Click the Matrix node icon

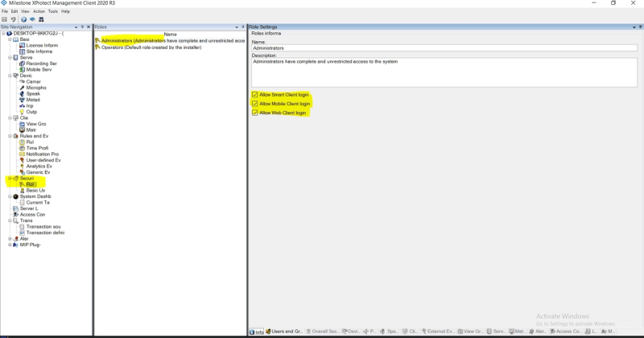23,130
